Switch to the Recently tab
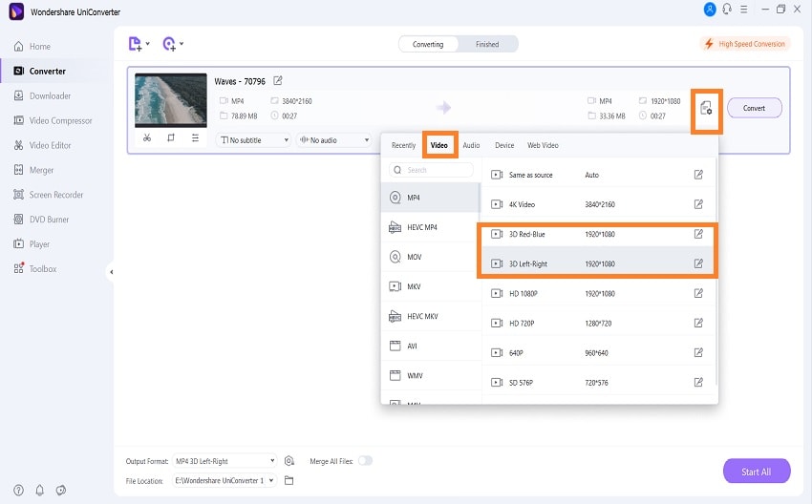812x504 pixels. tap(403, 145)
